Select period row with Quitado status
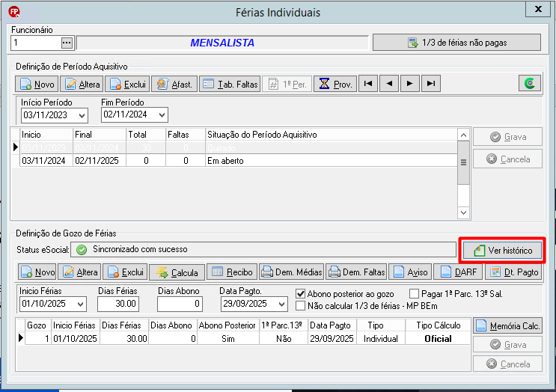This screenshot has width=556, height=392. (x=238, y=147)
